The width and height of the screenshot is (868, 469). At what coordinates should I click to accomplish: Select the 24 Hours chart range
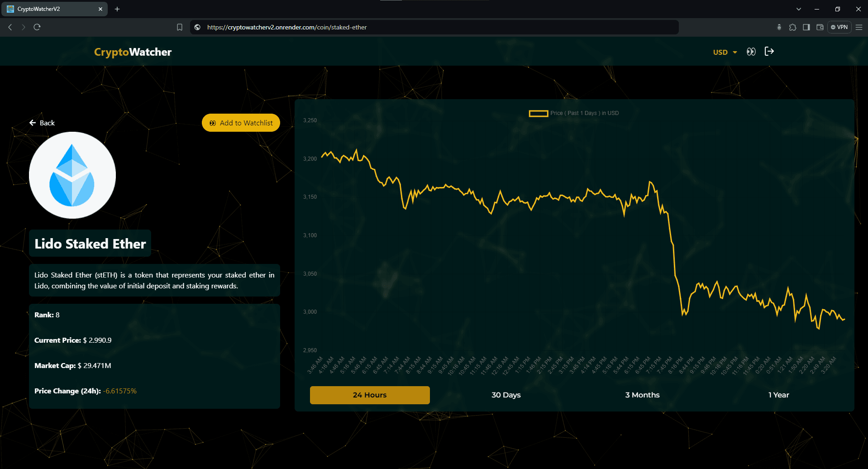[370, 395]
